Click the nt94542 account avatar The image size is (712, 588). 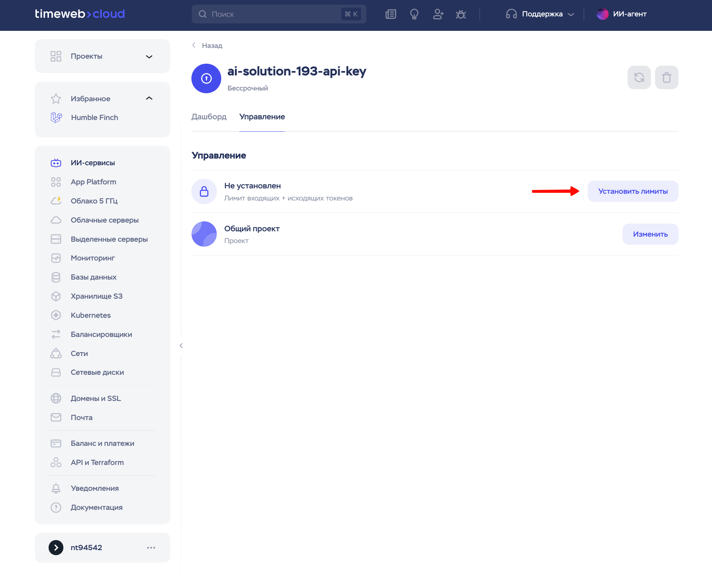coord(56,548)
